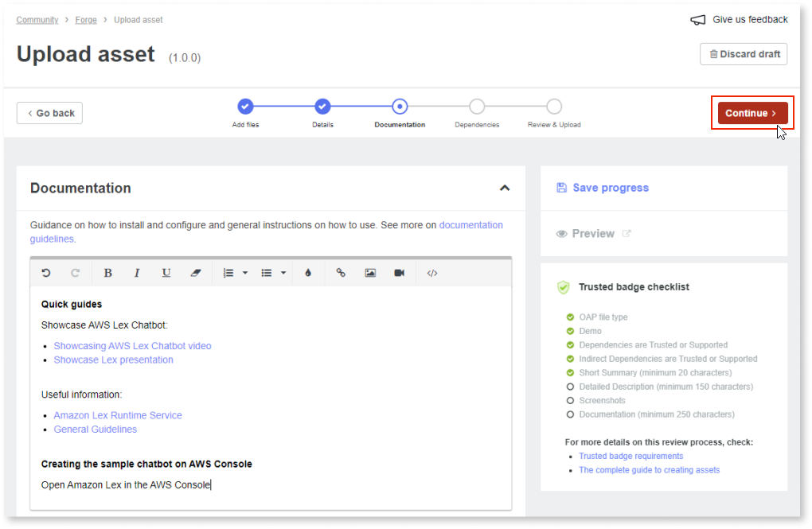812x529 pixels.
Task: Open Showcasing AWS Lex Chatbot video link
Action: pos(133,346)
